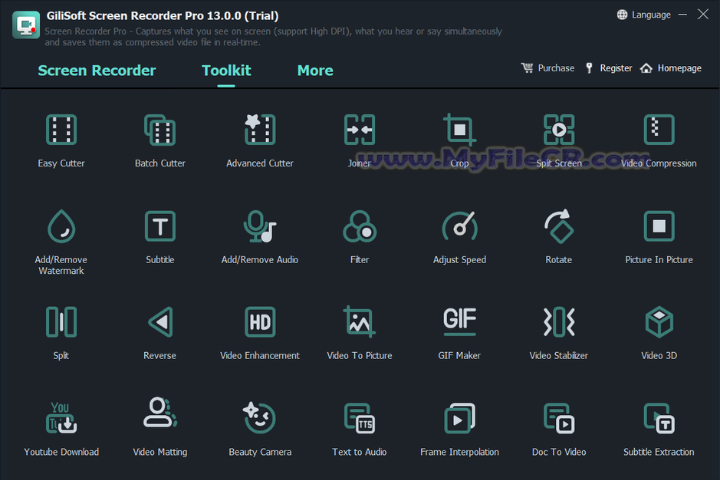The image size is (720, 480).
Task: Select the Joiner tool icon
Action: pos(360,130)
